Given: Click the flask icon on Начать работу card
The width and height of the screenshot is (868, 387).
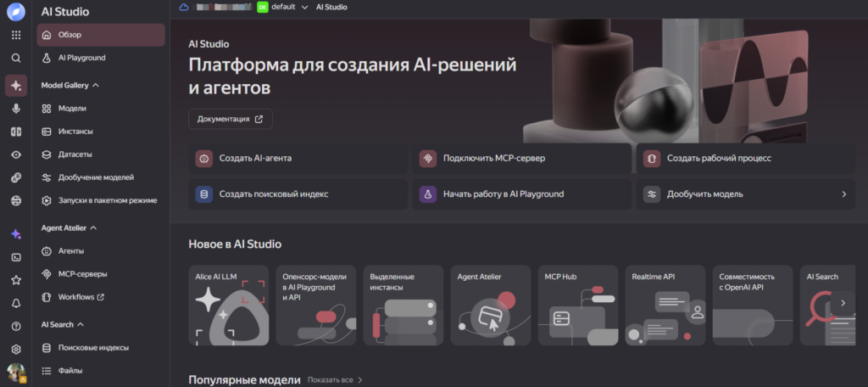Looking at the screenshot, I should tap(428, 194).
